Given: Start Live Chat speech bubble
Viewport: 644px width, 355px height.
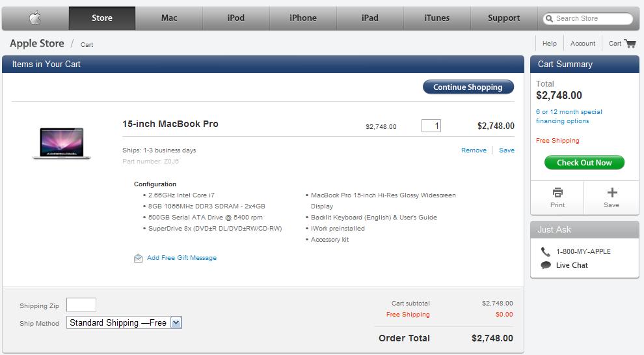Looking at the screenshot, I should click(x=546, y=265).
